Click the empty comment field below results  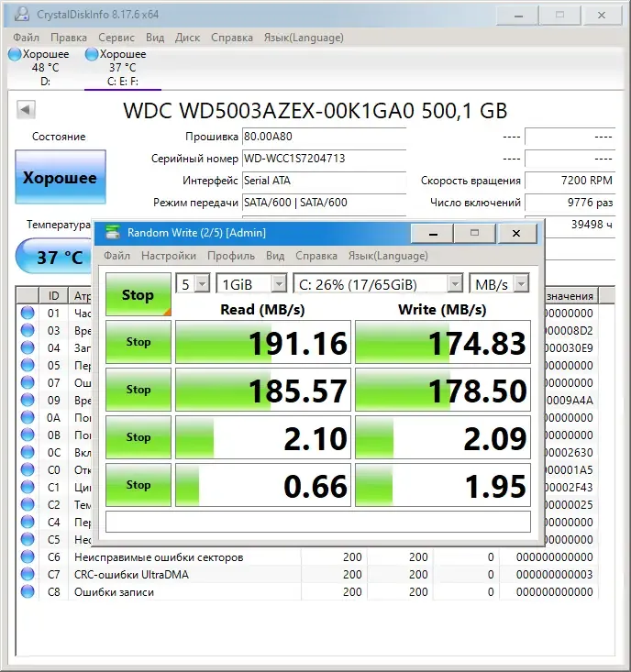pos(318,522)
